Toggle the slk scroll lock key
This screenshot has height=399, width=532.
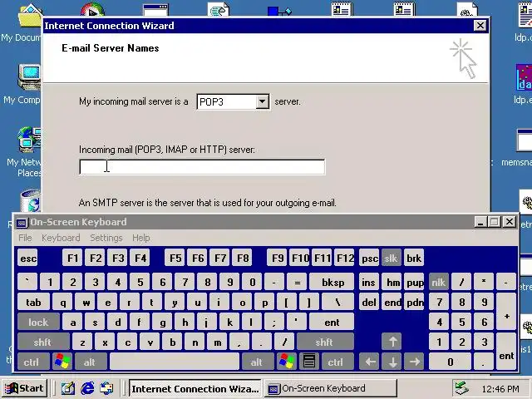392,259
